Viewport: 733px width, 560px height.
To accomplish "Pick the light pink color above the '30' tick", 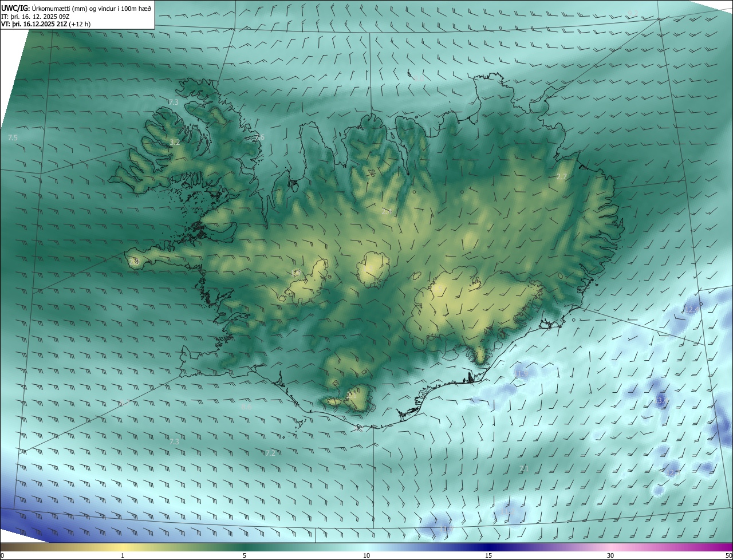I will (x=610, y=547).
